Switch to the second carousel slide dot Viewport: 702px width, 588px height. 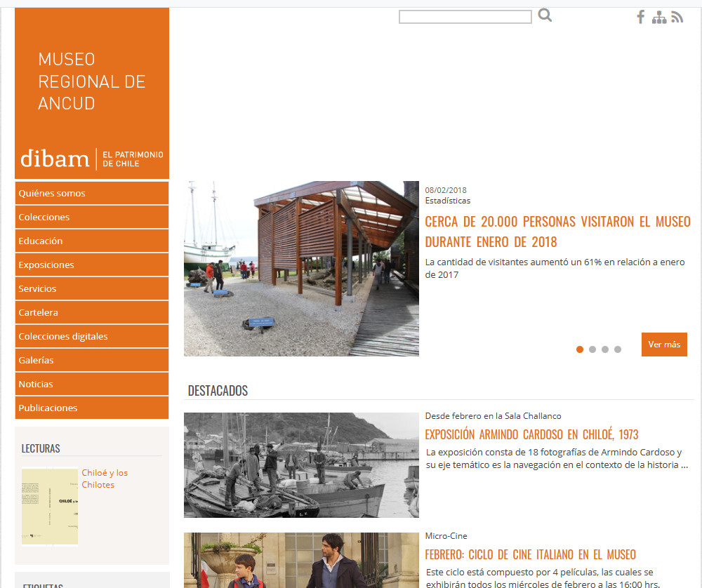pyautogui.click(x=592, y=349)
